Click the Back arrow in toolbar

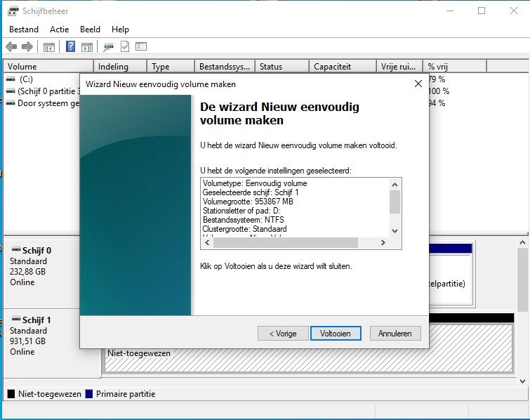11,47
